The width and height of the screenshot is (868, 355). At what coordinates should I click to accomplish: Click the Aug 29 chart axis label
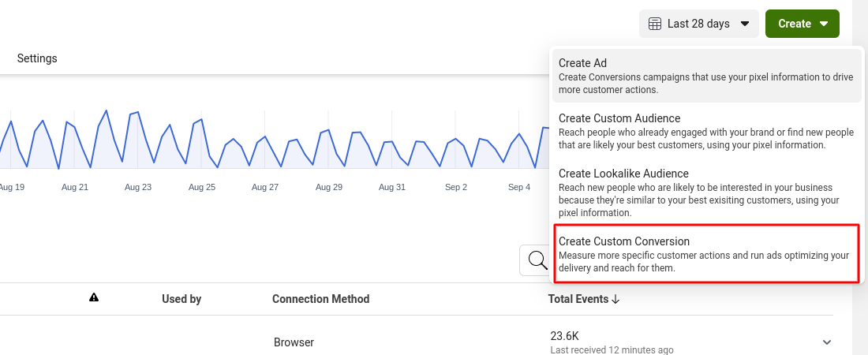pos(329,187)
